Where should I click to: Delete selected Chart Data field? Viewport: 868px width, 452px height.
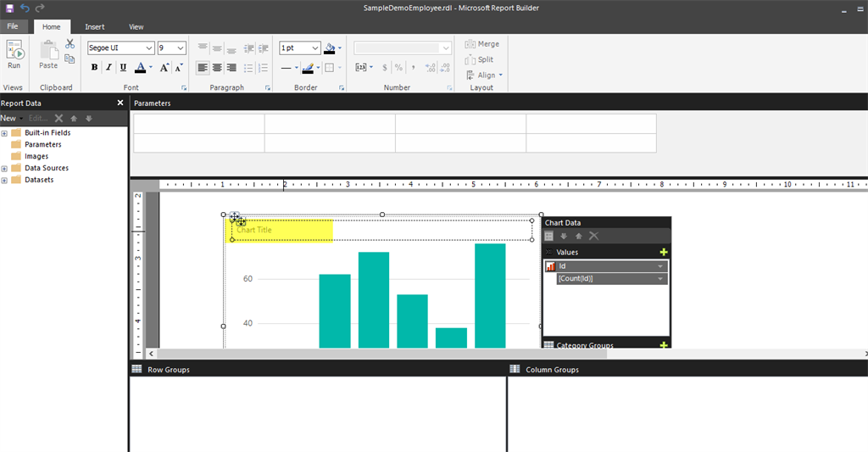click(x=594, y=236)
